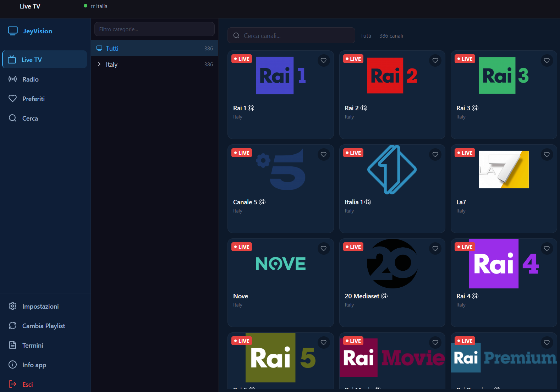This screenshot has height=392, width=560.
Task: Open the Rai 2 channel logo
Action: click(x=392, y=76)
